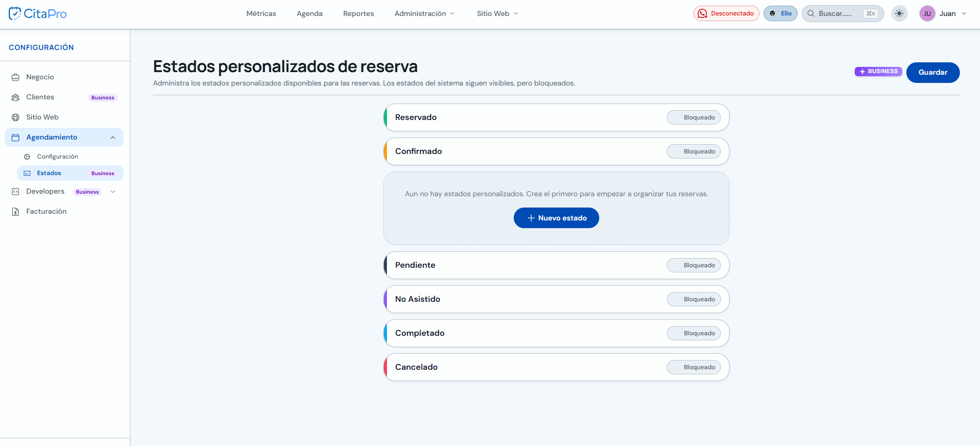
Task: Click the JU user avatar
Action: pyautogui.click(x=927, y=13)
